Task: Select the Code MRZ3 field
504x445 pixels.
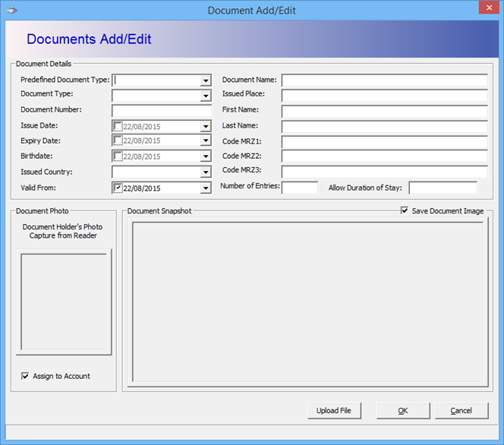Action: click(384, 172)
